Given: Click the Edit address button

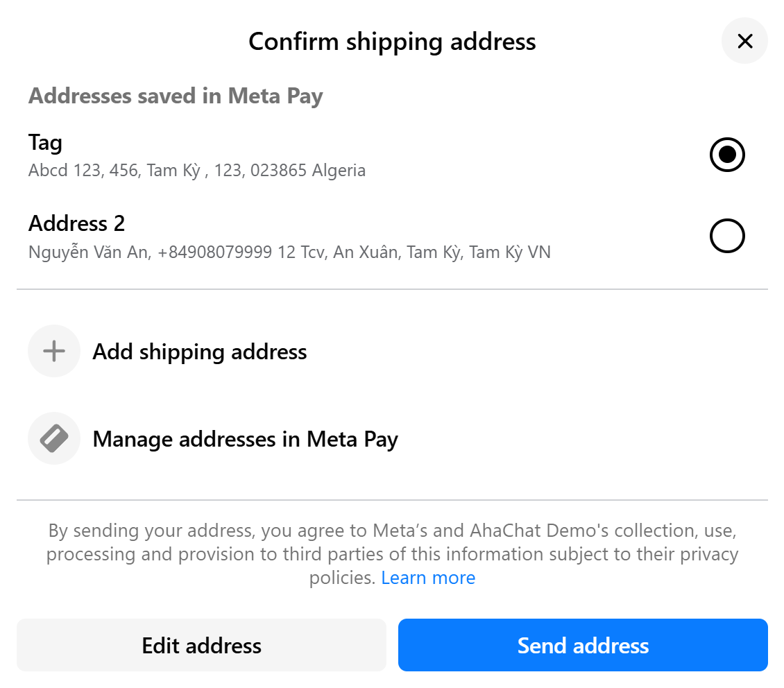Looking at the screenshot, I should 201,645.
